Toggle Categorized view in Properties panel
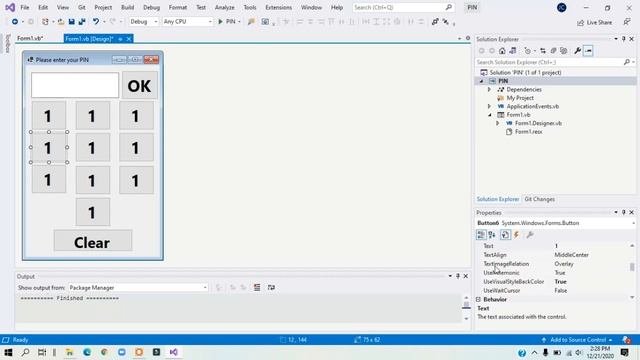This screenshot has width=640, height=360. click(481, 235)
